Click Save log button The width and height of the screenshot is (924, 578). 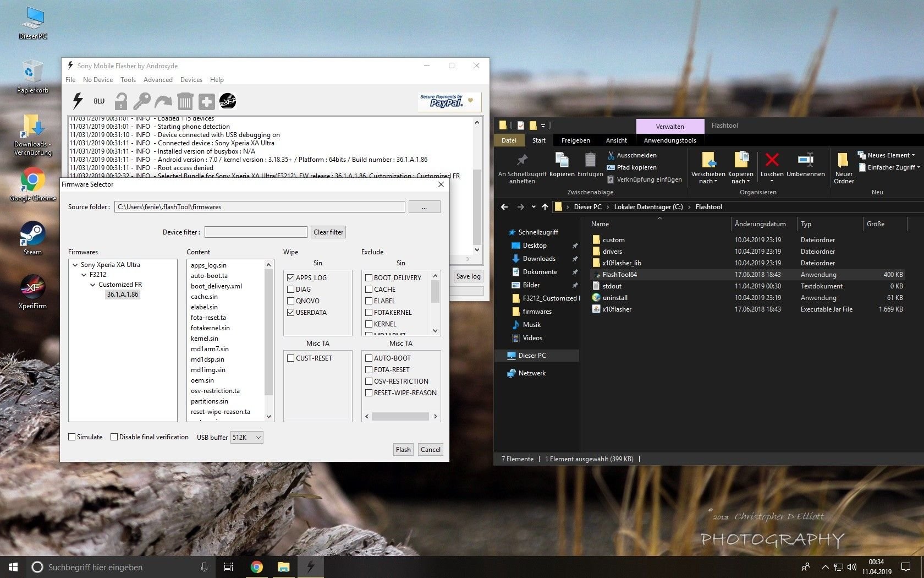pyautogui.click(x=468, y=276)
